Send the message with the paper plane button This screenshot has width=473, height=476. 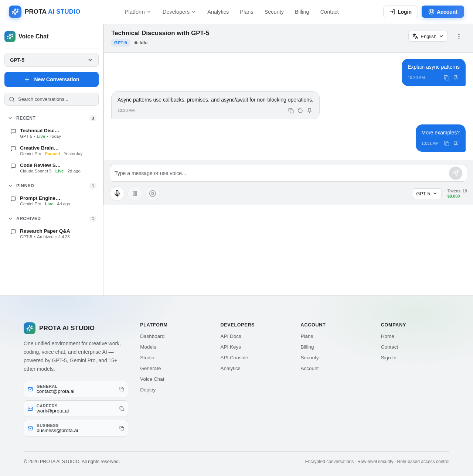tap(456, 173)
